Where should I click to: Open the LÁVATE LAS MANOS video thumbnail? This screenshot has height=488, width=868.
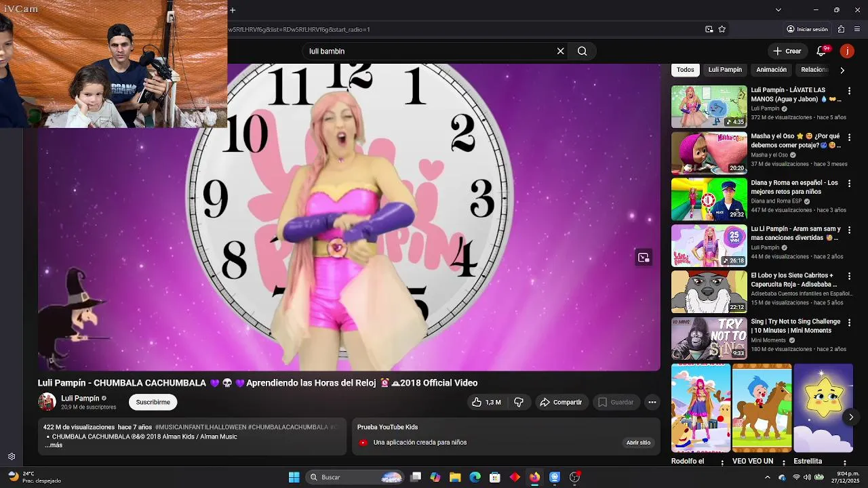point(709,106)
